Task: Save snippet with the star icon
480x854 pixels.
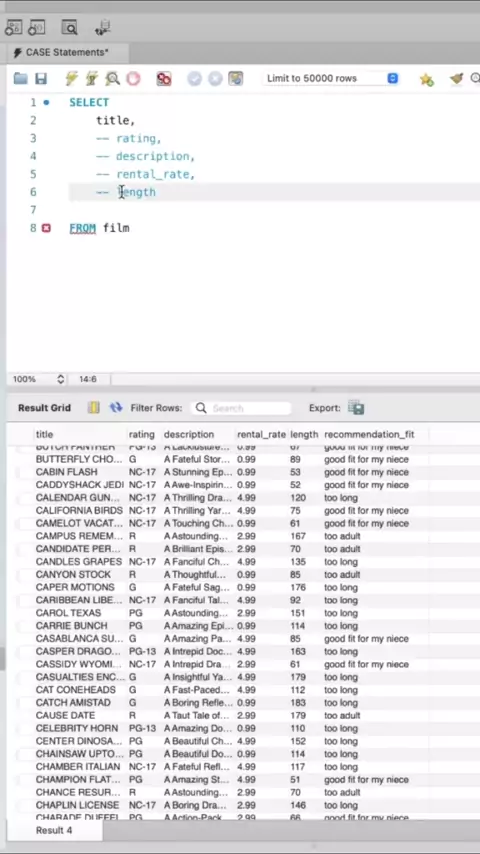Action: coord(427,80)
